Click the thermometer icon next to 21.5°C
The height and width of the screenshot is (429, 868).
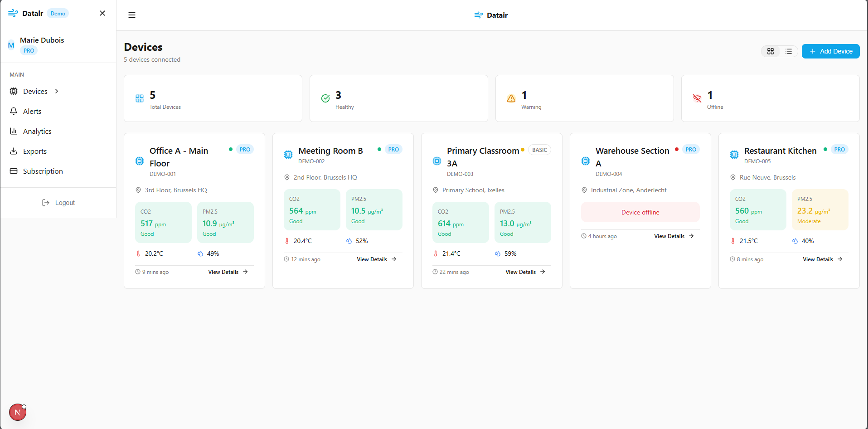click(733, 241)
